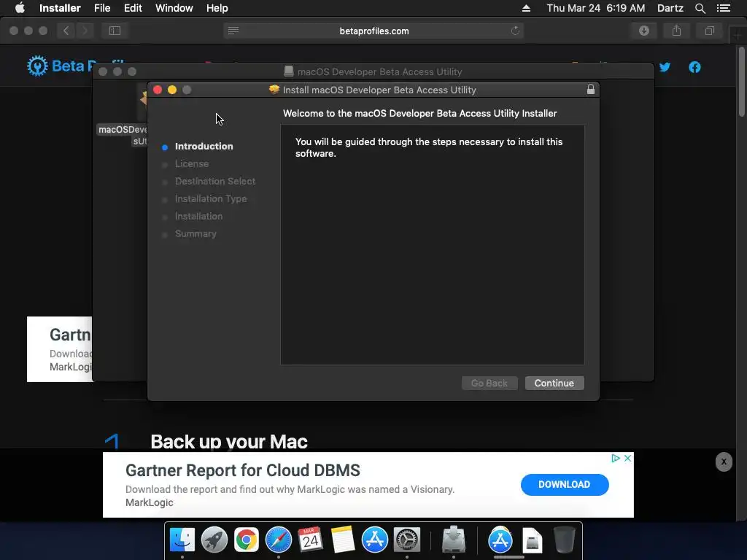Click DOWNLOAD in the Gartner ad
This screenshot has height=560, width=747.
565,484
